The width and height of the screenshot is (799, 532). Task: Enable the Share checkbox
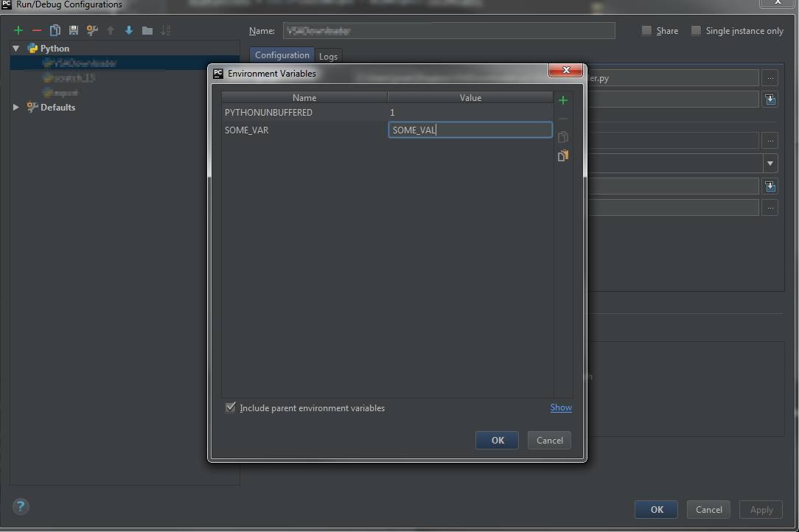pos(646,31)
